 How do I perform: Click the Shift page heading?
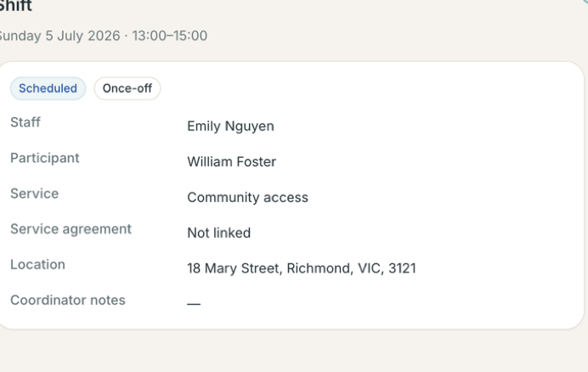click(x=16, y=6)
